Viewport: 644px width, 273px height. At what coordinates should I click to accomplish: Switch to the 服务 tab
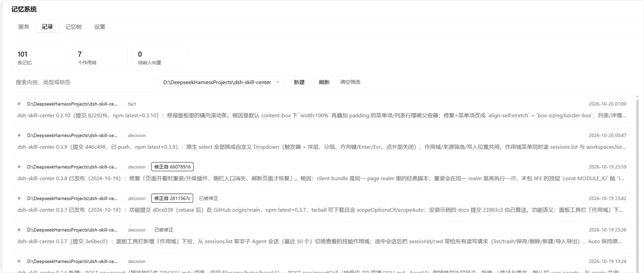(x=24, y=27)
